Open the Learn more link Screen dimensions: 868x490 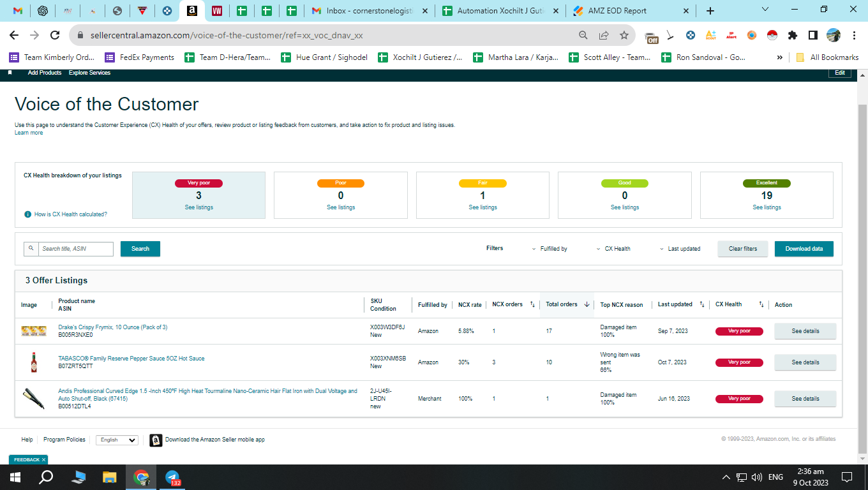pyautogui.click(x=29, y=133)
